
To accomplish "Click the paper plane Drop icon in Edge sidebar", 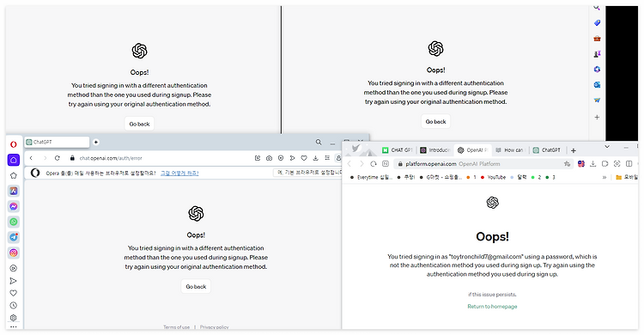I will click(597, 100).
